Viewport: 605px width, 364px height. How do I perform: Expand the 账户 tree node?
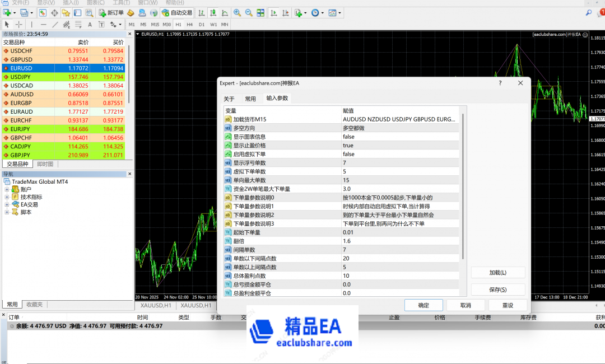point(7,189)
